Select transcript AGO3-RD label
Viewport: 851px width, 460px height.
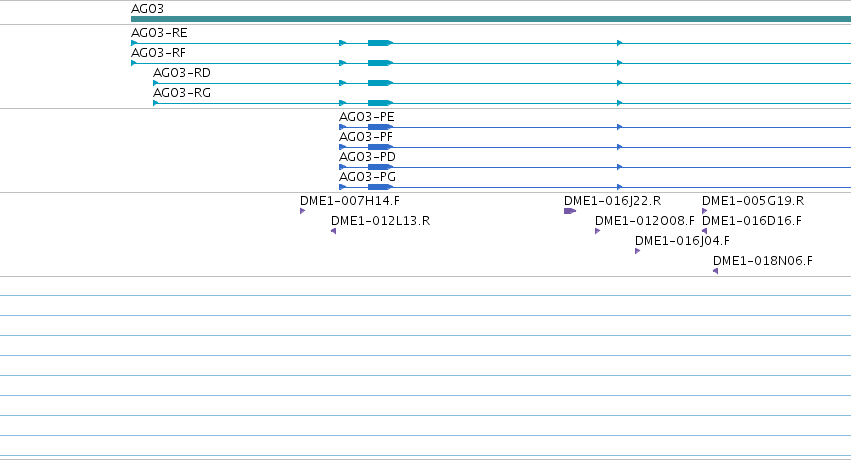[182, 73]
